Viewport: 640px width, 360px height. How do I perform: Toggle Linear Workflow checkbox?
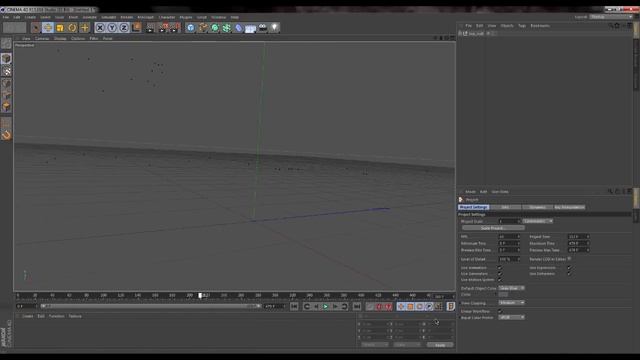click(500, 311)
